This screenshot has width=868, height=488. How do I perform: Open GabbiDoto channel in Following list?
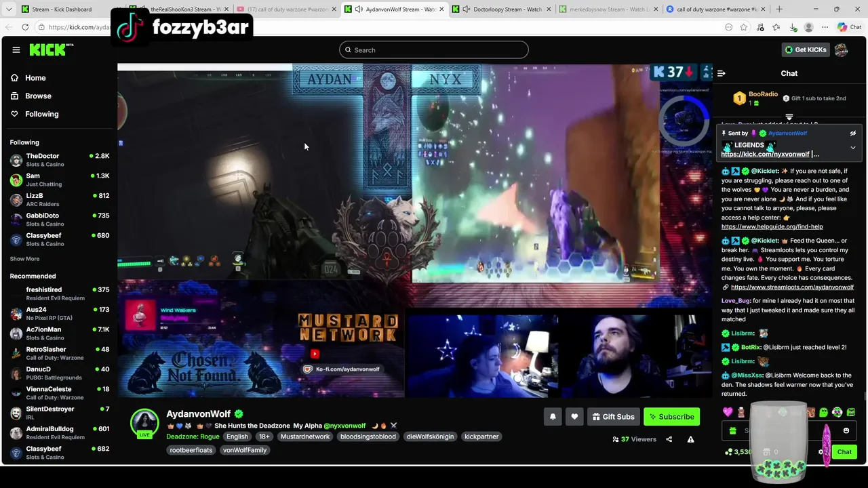click(60, 220)
